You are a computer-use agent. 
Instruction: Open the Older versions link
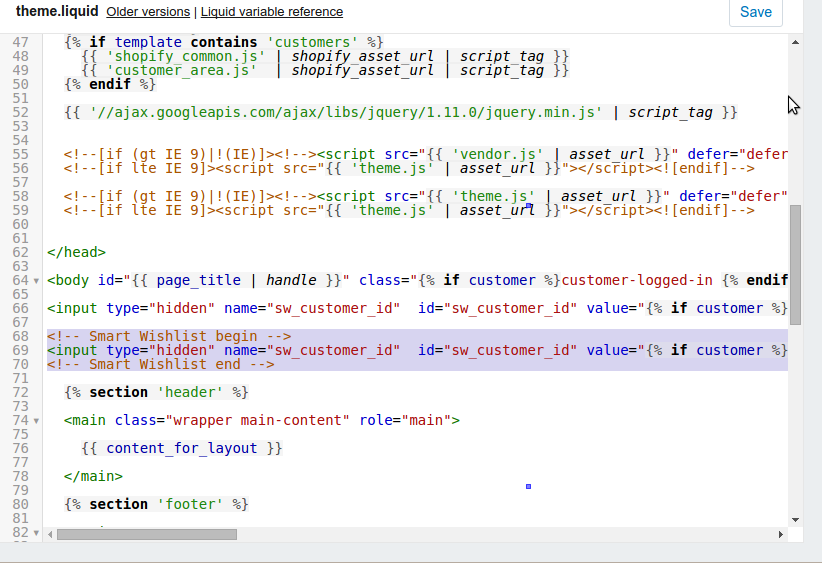[x=148, y=12]
